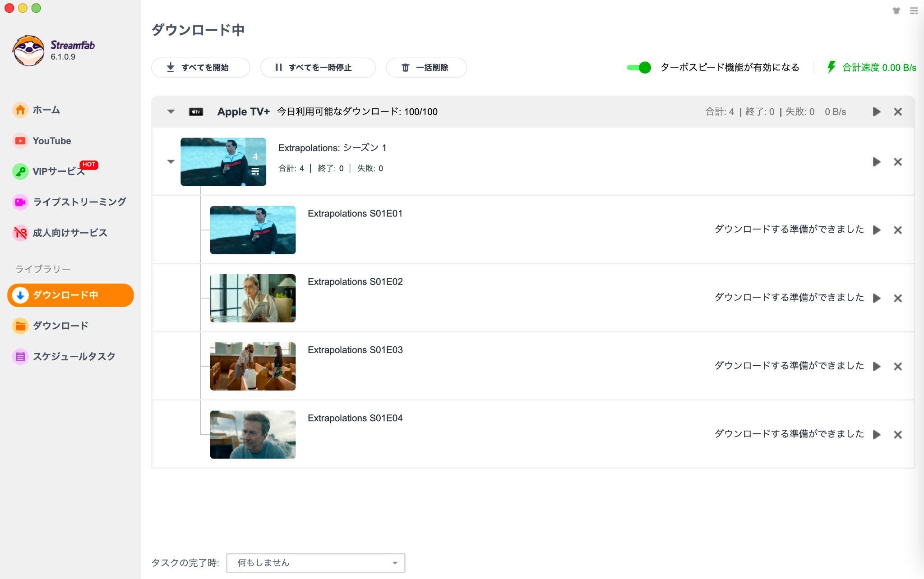Click the Extrapolations season 1 thumbnail
The height and width of the screenshot is (579, 924).
pos(223,161)
